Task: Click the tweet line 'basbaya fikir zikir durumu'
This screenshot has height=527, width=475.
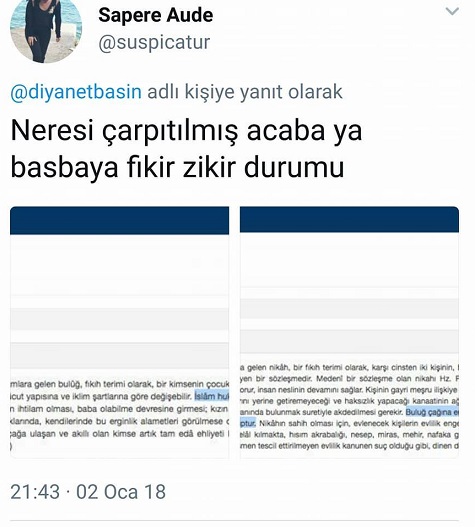Action: pos(178,167)
